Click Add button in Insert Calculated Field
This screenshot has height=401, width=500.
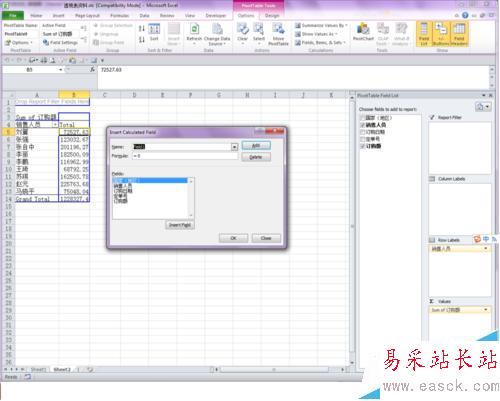tap(256, 146)
